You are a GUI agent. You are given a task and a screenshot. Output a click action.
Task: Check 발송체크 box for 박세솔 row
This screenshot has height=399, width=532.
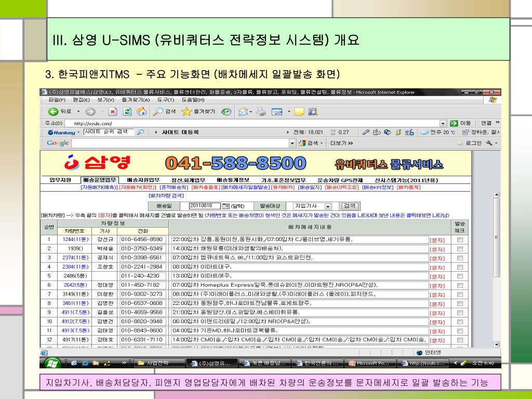point(460,249)
